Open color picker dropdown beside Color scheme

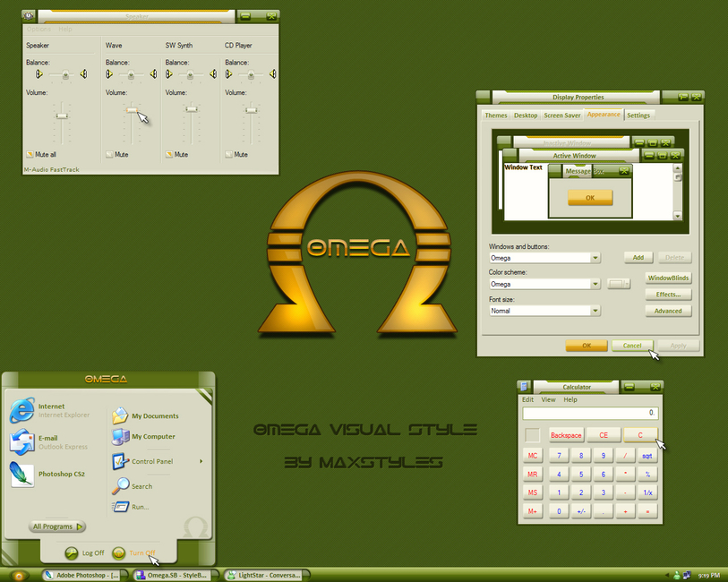click(619, 284)
